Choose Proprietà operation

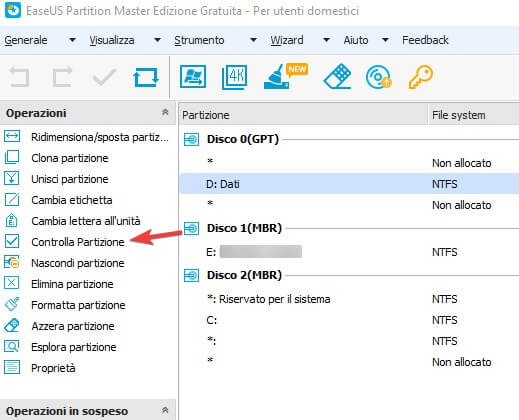tap(53, 368)
